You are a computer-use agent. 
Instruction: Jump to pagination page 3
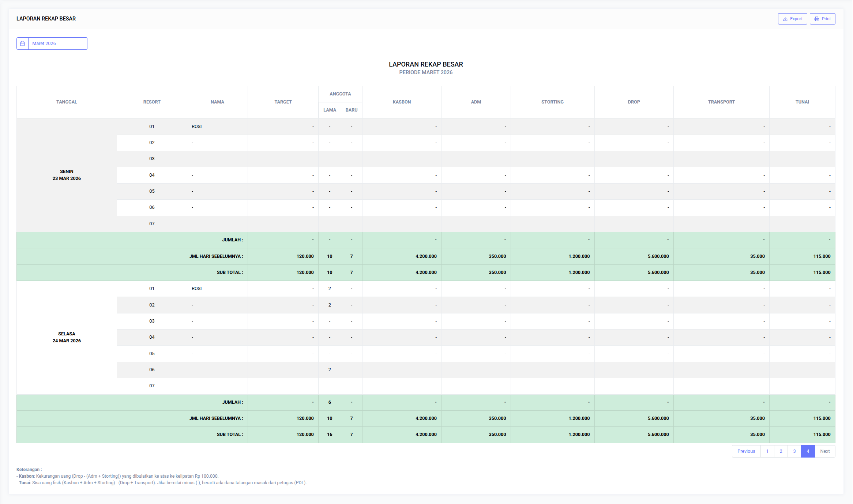point(794,451)
